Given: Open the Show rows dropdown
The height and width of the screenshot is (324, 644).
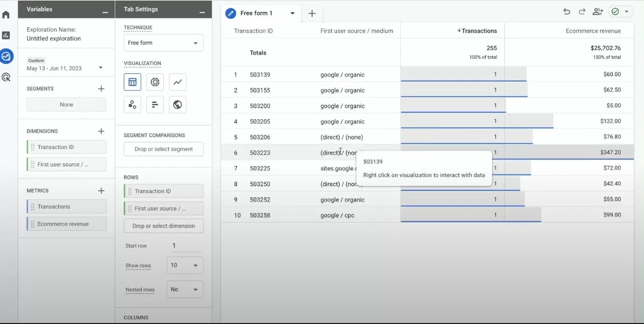Looking at the screenshot, I should tap(185, 265).
